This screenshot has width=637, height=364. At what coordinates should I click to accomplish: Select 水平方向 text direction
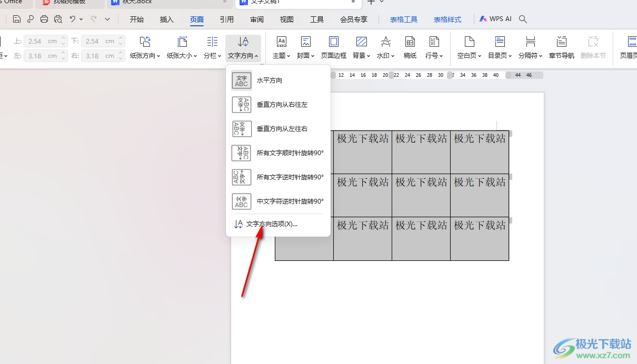coord(278,80)
